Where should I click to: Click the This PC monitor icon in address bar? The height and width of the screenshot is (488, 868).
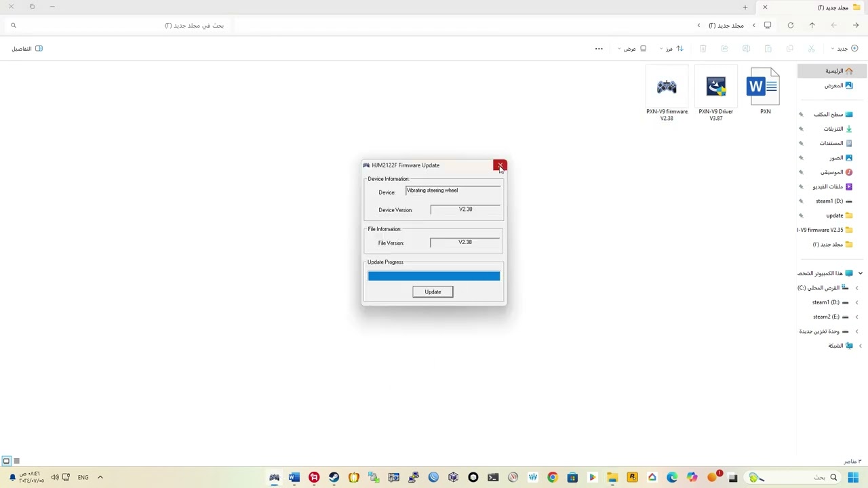pos(768,26)
